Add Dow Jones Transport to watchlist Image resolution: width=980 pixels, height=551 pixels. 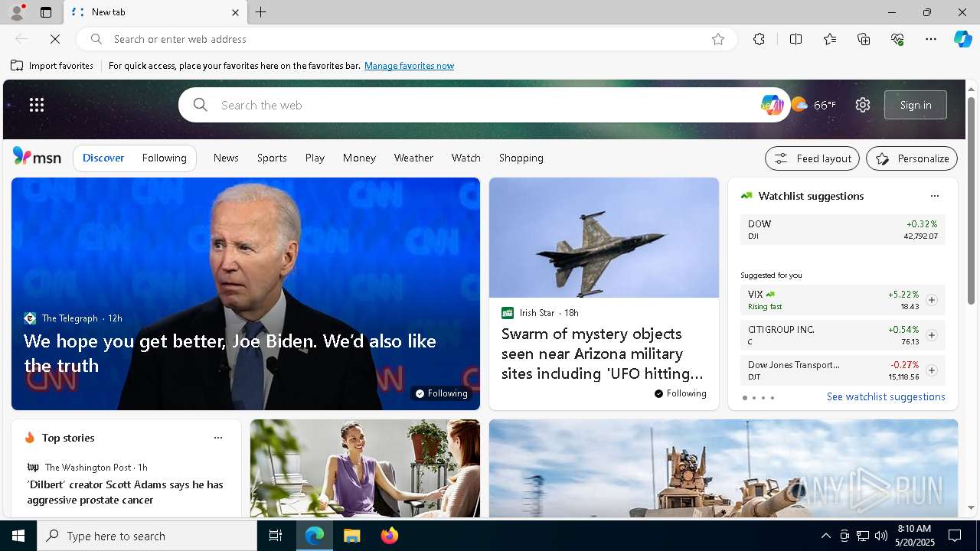click(x=931, y=370)
